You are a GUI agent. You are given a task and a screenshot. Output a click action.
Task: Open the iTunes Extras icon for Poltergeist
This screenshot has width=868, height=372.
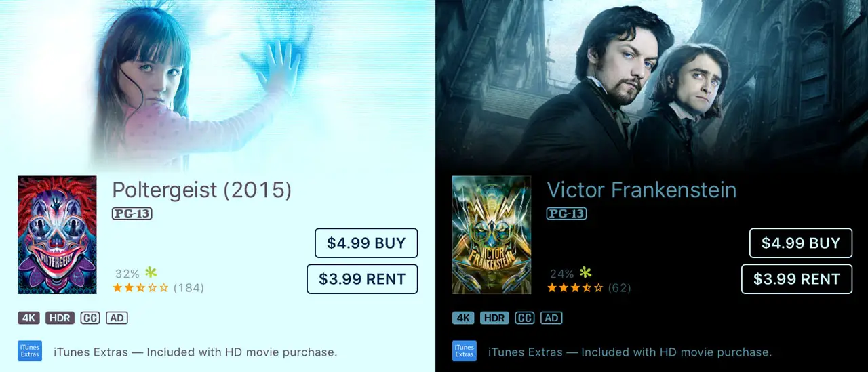[x=30, y=351]
